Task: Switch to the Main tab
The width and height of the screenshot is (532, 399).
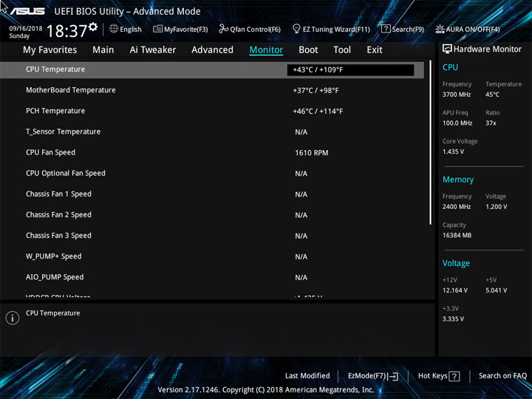Action: click(x=103, y=50)
